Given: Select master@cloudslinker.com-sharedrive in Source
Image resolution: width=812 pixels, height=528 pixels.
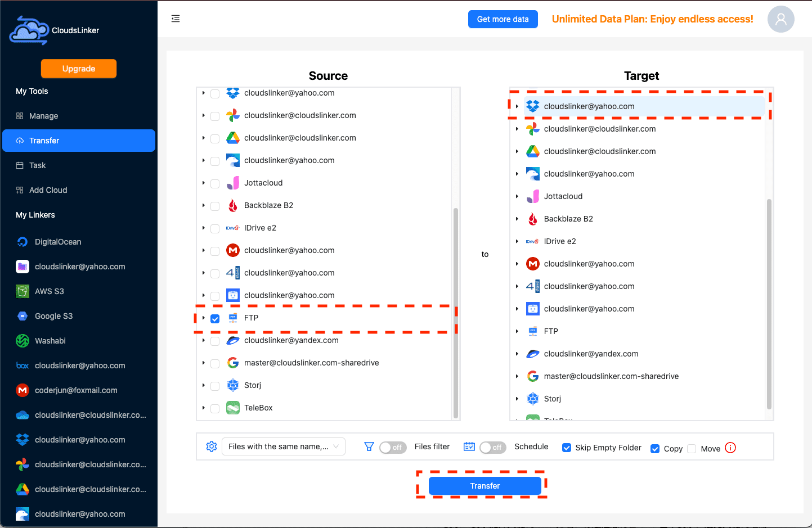Looking at the screenshot, I should pyautogui.click(x=311, y=363).
